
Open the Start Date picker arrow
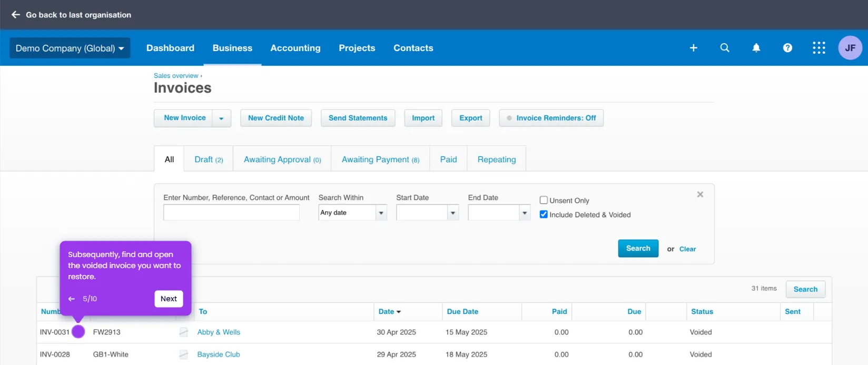(453, 213)
